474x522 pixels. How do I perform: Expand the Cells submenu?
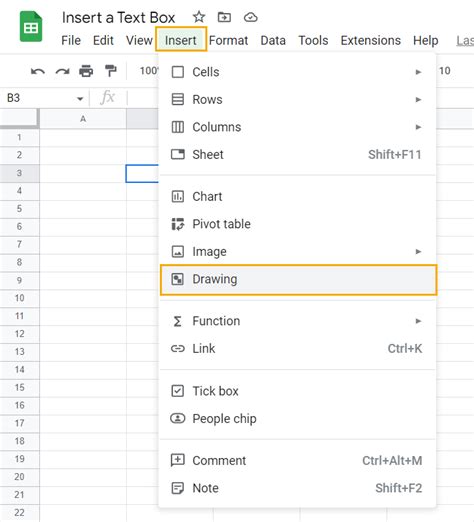click(298, 72)
